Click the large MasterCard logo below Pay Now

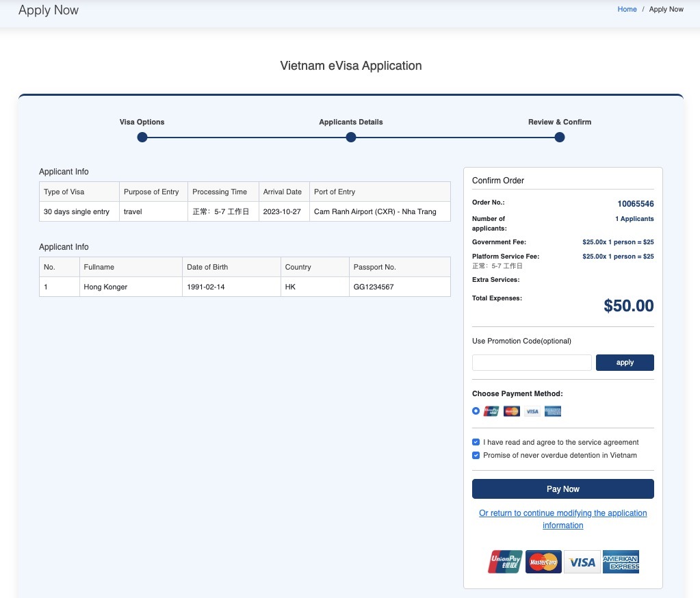(544, 562)
